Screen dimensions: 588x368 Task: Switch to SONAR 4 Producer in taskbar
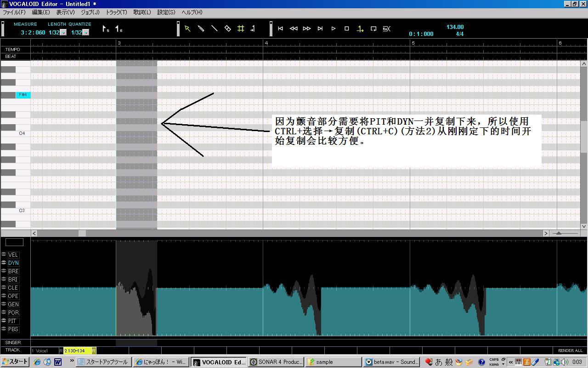pos(276,362)
